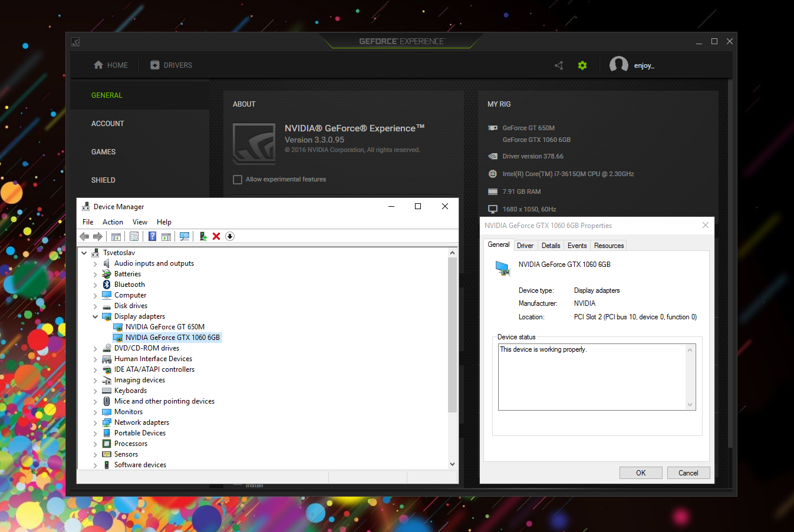794x532 pixels.
Task: Click Cancel in Properties dialog
Action: [x=688, y=473]
